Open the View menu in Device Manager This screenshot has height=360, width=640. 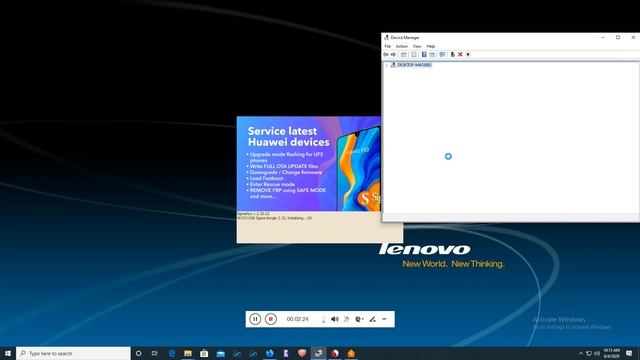(417, 46)
